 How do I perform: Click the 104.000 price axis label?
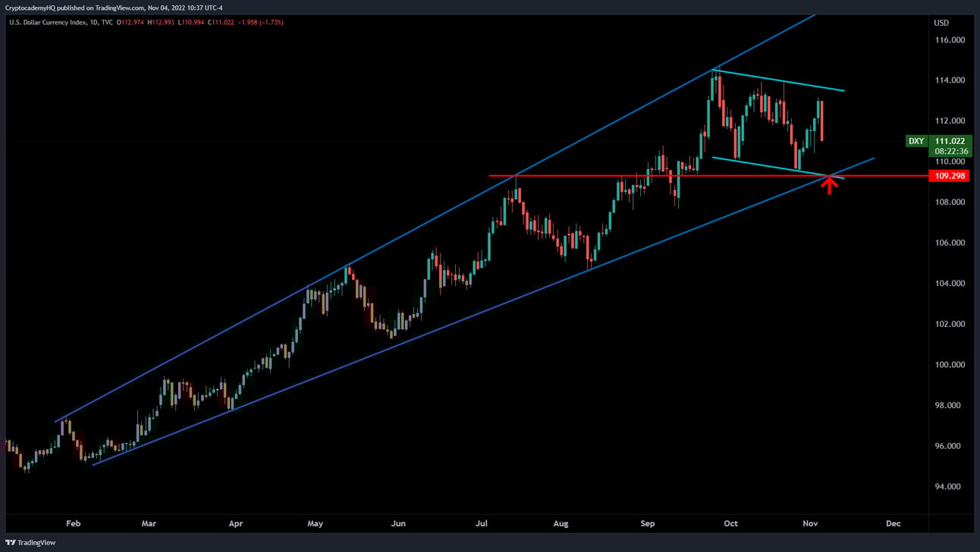pos(949,284)
